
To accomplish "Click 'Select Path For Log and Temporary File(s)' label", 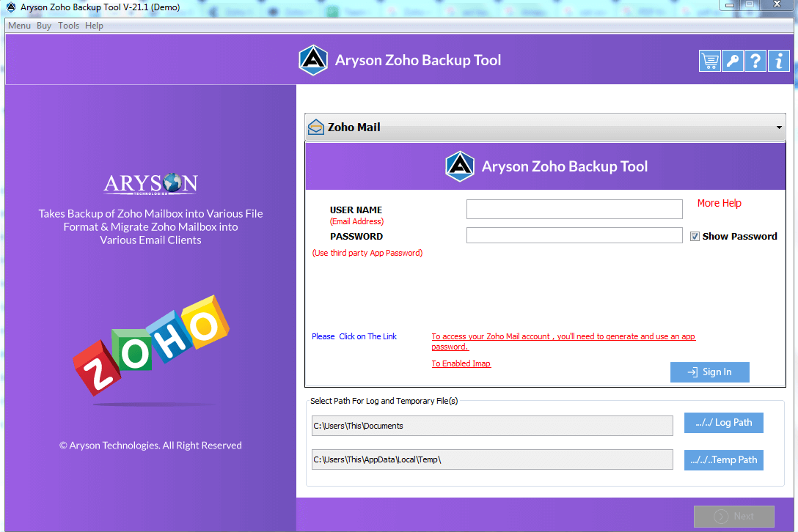I will (x=384, y=401).
